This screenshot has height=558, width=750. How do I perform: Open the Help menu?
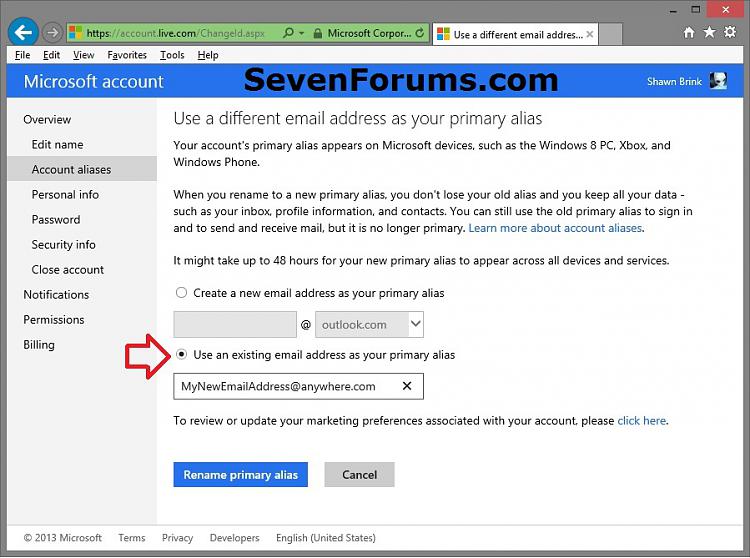click(208, 55)
